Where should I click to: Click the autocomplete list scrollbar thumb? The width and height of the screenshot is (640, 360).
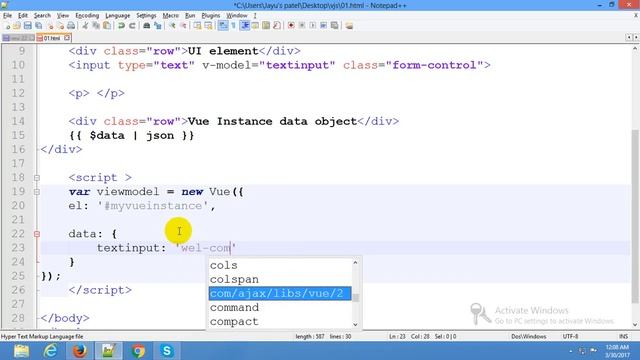355,298
